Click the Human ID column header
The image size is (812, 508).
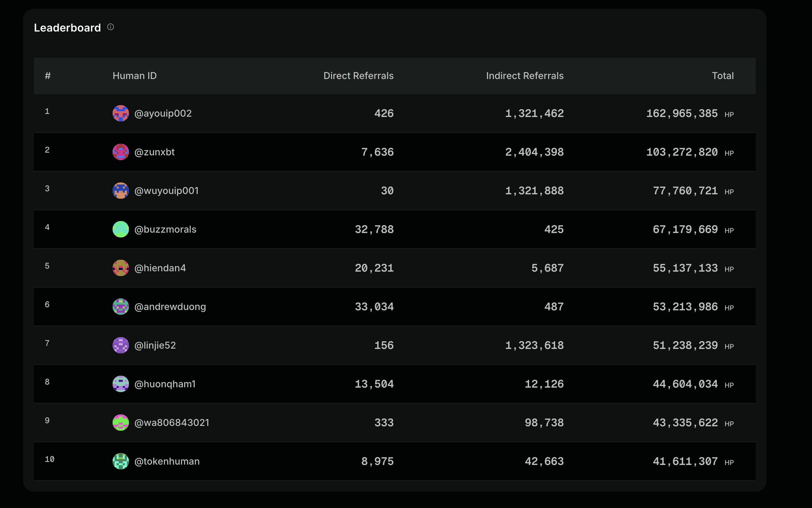[x=134, y=76]
